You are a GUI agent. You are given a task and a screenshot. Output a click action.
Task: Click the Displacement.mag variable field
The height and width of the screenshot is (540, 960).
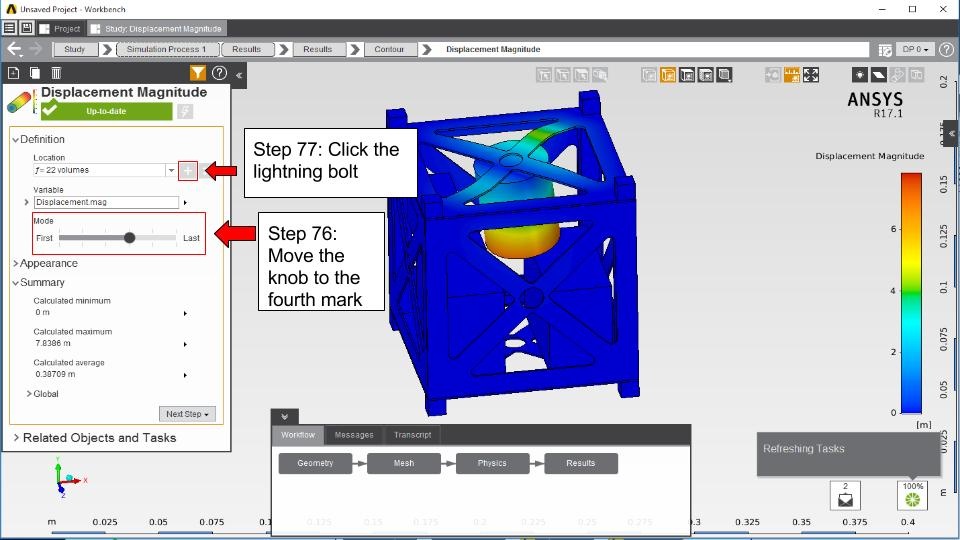pos(107,202)
